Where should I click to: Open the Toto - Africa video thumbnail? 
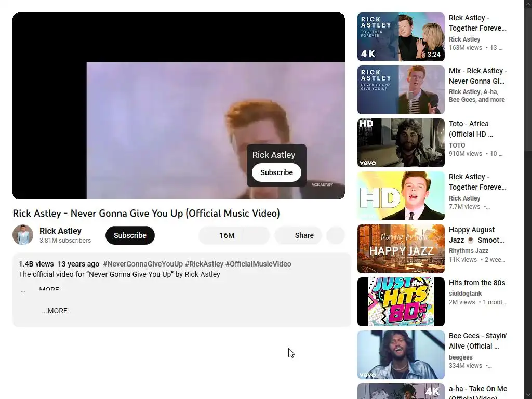click(401, 143)
